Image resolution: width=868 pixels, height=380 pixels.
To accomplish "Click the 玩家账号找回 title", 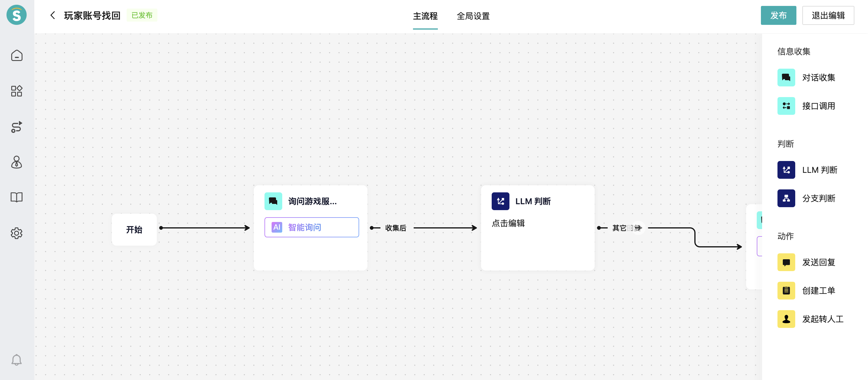I will [92, 15].
